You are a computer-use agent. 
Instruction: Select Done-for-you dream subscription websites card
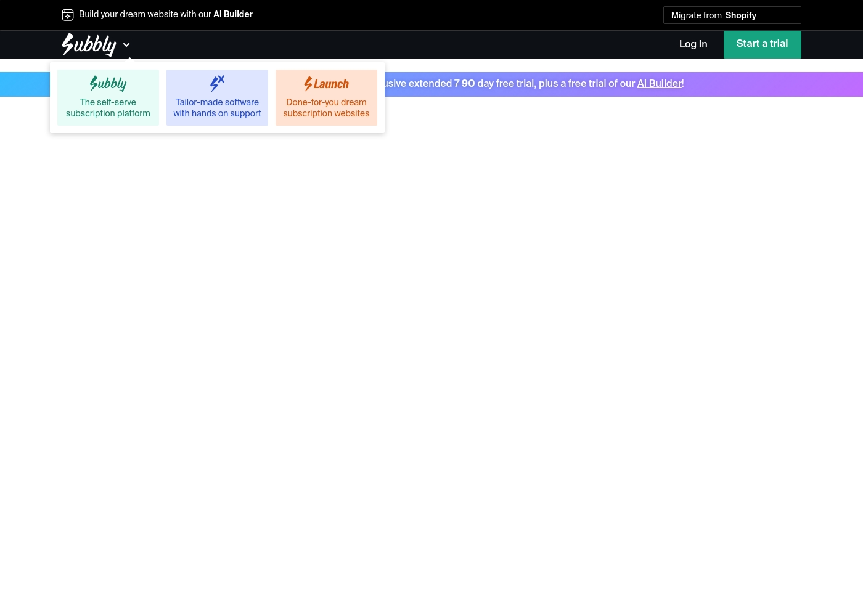click(x=326, y=97)
